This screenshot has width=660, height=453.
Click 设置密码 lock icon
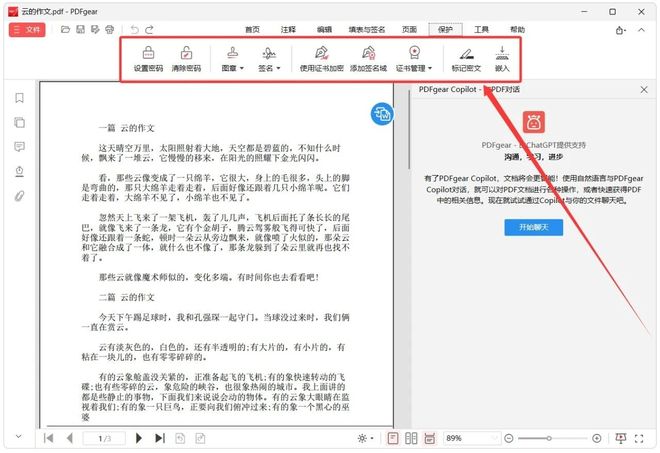point(148,59)
